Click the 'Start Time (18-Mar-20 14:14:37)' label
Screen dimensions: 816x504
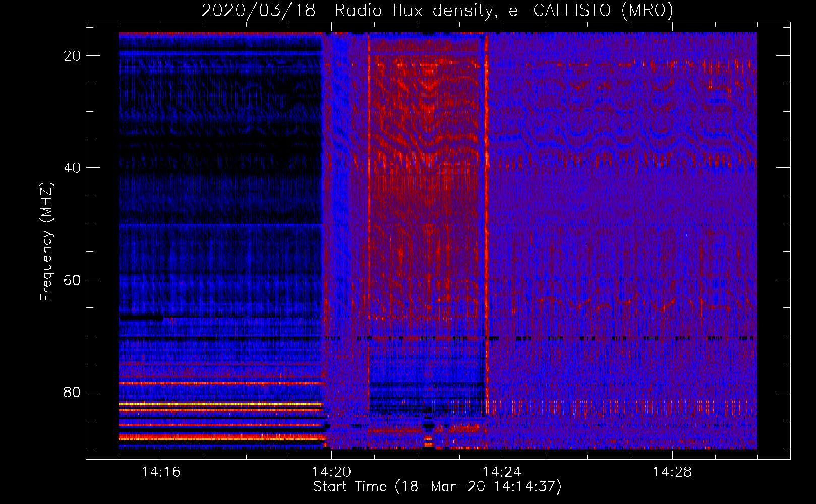coord(437,487)
